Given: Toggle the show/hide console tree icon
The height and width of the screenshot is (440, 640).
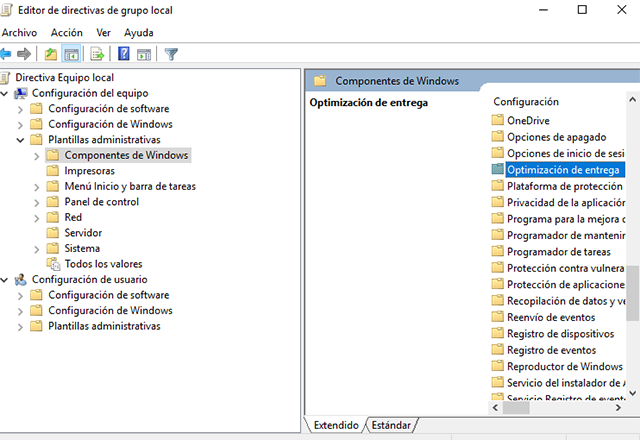Looking at the screenshot, I should coord(71,54).
